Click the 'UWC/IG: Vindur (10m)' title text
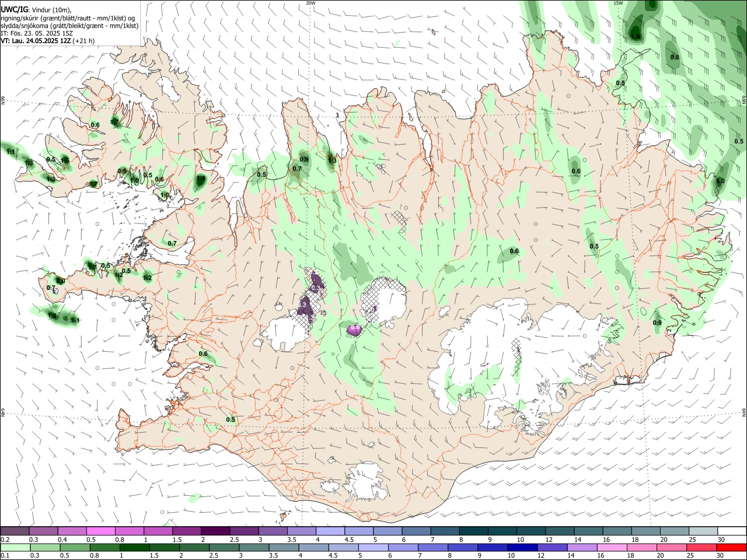This screenshot has height=560, width=747. point(36,10)
